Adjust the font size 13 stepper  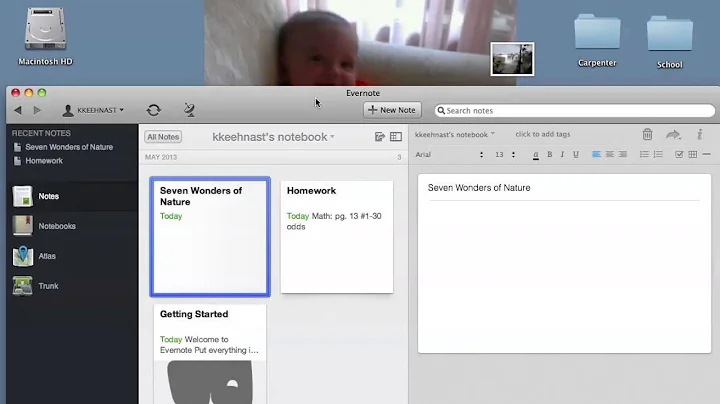point(513,155)
